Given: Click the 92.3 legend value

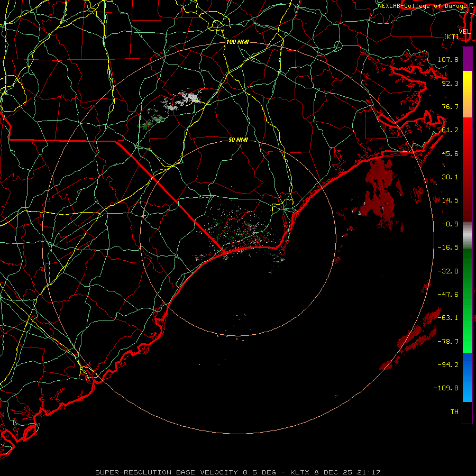Looking at the screenshot, I should tap(450, 83).
